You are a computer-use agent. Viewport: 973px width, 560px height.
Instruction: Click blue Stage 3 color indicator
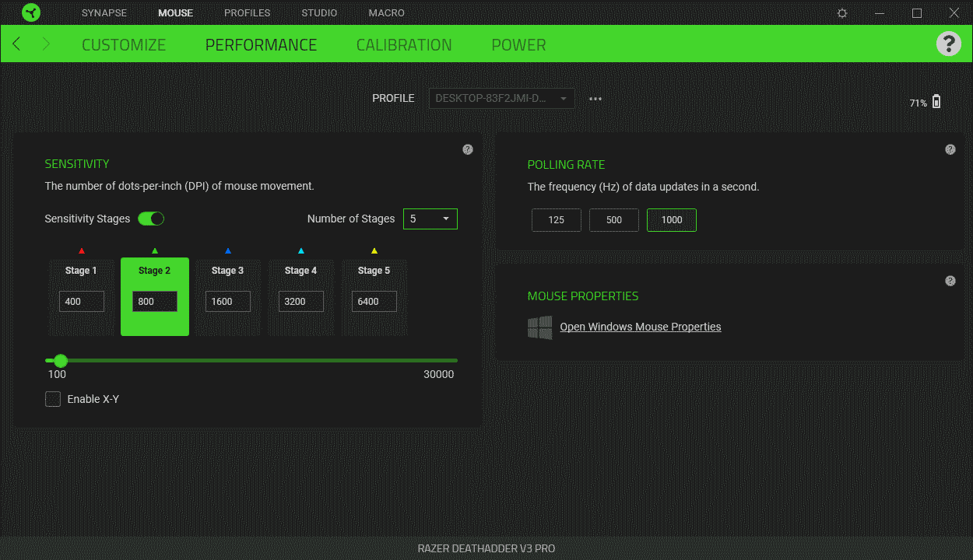(228, 251)
